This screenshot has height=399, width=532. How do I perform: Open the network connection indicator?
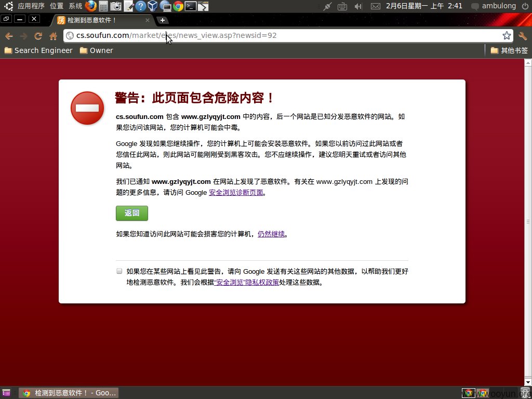pyautogui.click(x=327, y=6)
